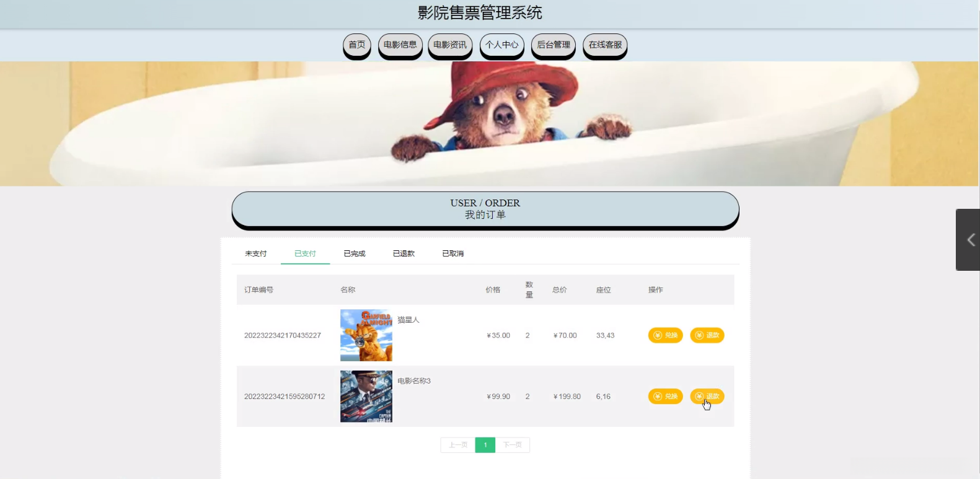The image size is (980, 479).
Task: Go to 后台管理 in the navigation bar
Action: tap(554, 45)
